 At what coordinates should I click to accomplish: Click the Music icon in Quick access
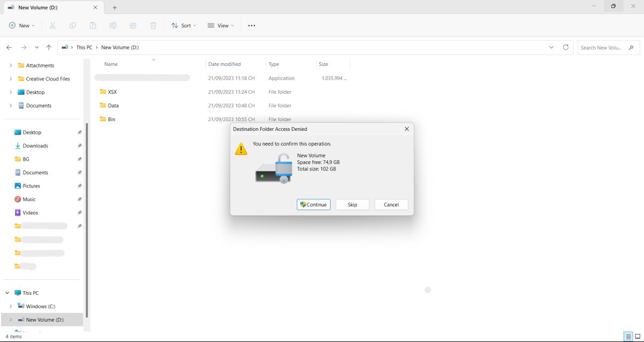(x=18, y=199)
